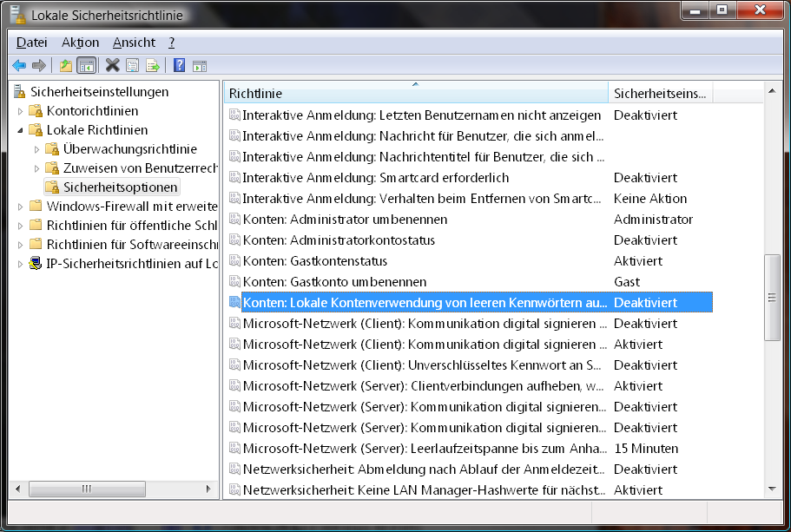This screenshot has height=532, width=791.
Task: Open Properties via the toolbar icon
Action: (132, 65)
